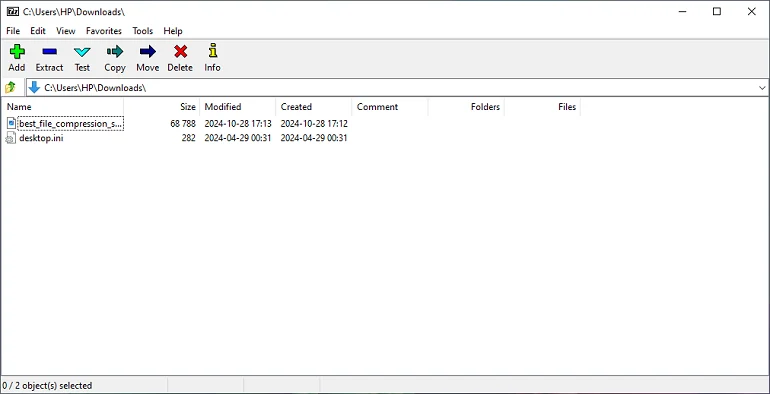Image resolution: width=770 pixels, height=394 pixels.
Task: Open the Tools menu
Action: tap(142, 31)
